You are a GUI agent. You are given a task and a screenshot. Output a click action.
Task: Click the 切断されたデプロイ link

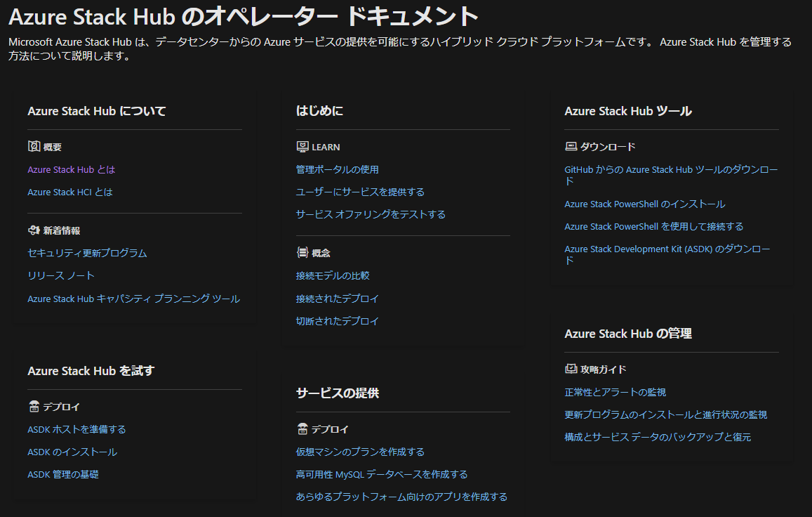(x=337, y=321)
